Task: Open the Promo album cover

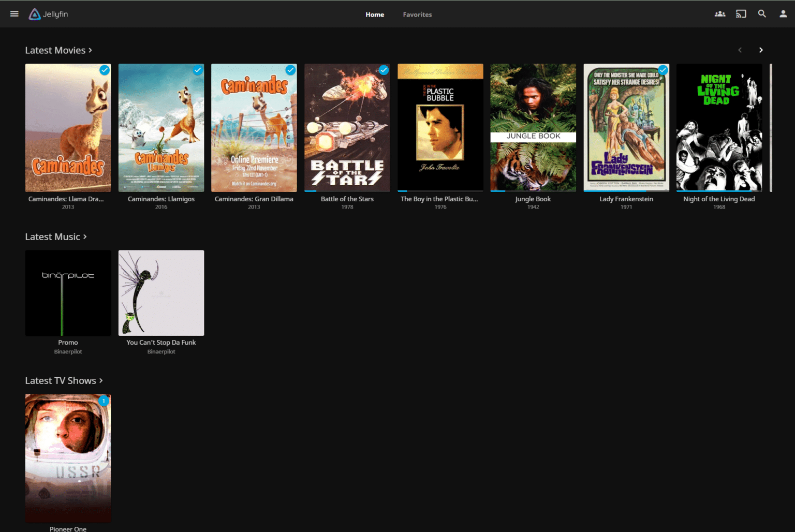Action: (68, 293)
